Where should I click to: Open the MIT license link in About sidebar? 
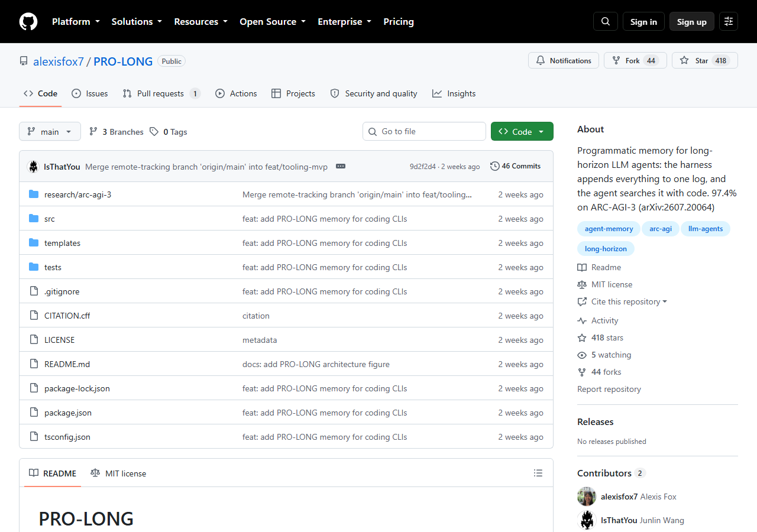tap(605, 284)
